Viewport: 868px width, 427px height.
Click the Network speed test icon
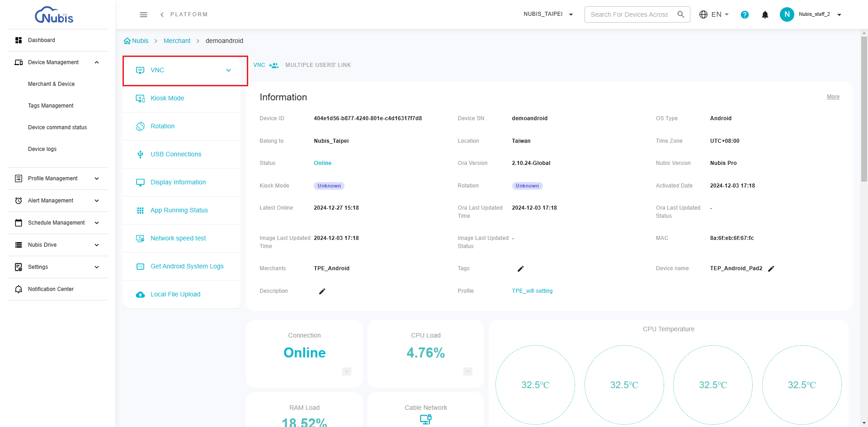(x=140, y=238)
